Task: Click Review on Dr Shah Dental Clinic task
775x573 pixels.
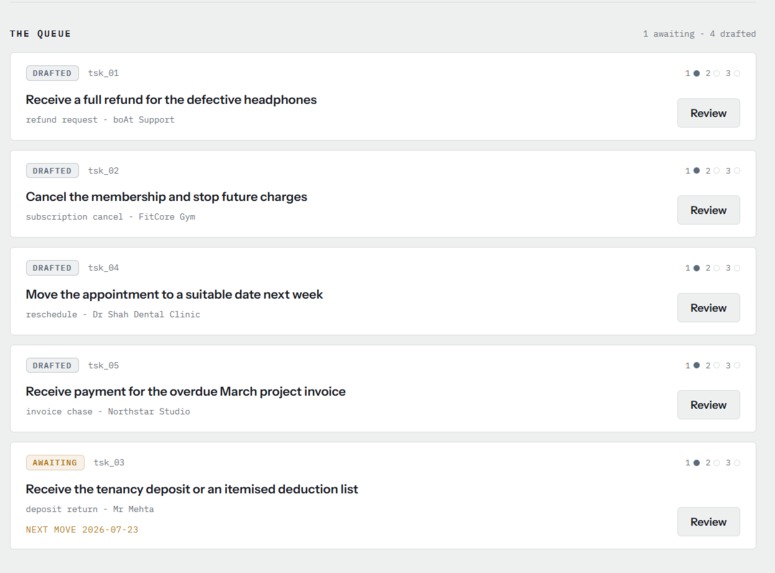Action: [x=708, y=308]
